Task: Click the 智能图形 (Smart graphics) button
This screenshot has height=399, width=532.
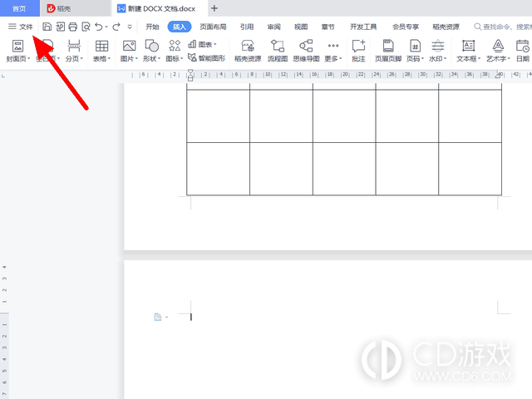Action: tap(206, 58)
